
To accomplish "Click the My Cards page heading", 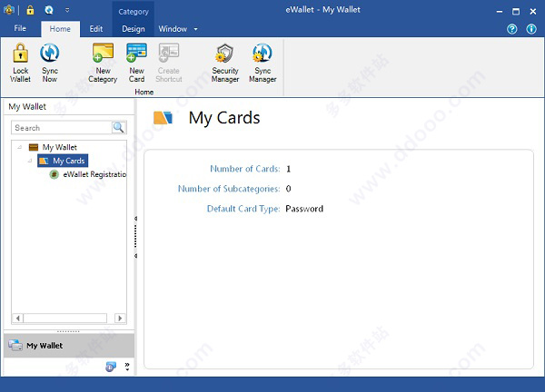I will click(x=224, y=118).
